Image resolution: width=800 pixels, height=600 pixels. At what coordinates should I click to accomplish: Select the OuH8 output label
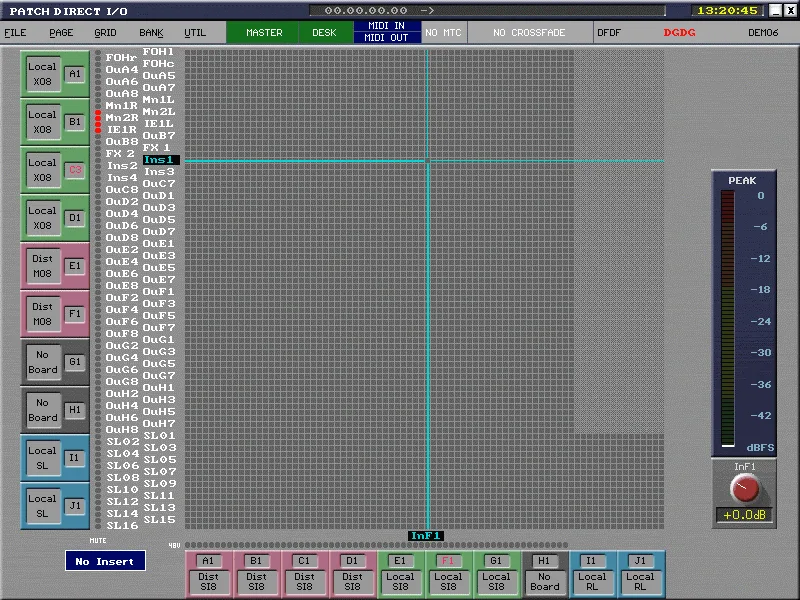(122, 430)
